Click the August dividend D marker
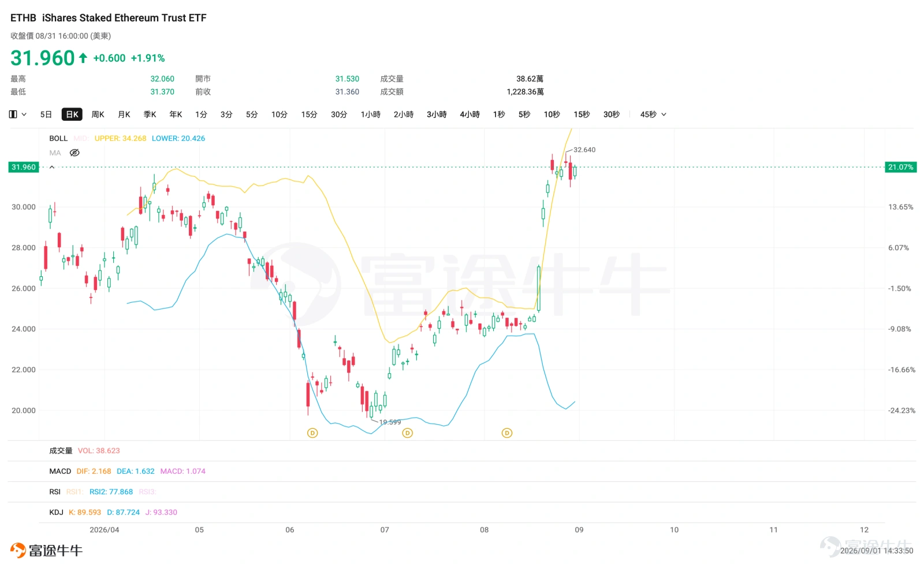This screenshot has height=568, width=924. [507, 433]
